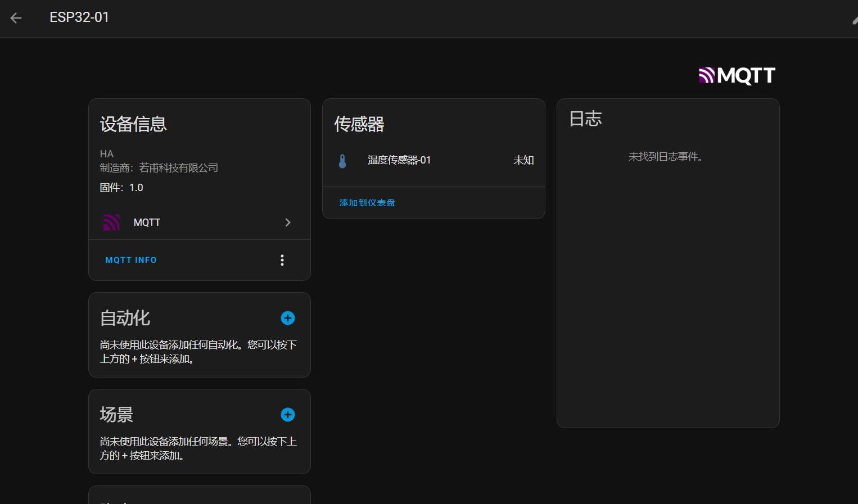Viewport: 858px width, 504px height.
Task: Click the 场景 card heading
Action: [116, 415]
